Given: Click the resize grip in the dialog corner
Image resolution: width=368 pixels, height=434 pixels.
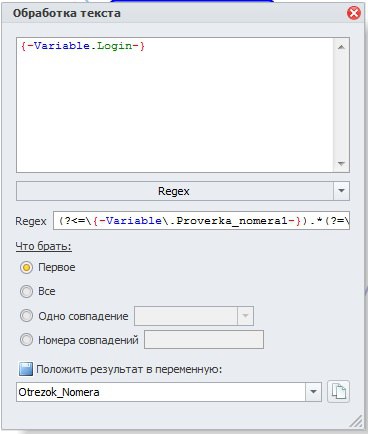Looking at the screenshot, I should [356, 421].
